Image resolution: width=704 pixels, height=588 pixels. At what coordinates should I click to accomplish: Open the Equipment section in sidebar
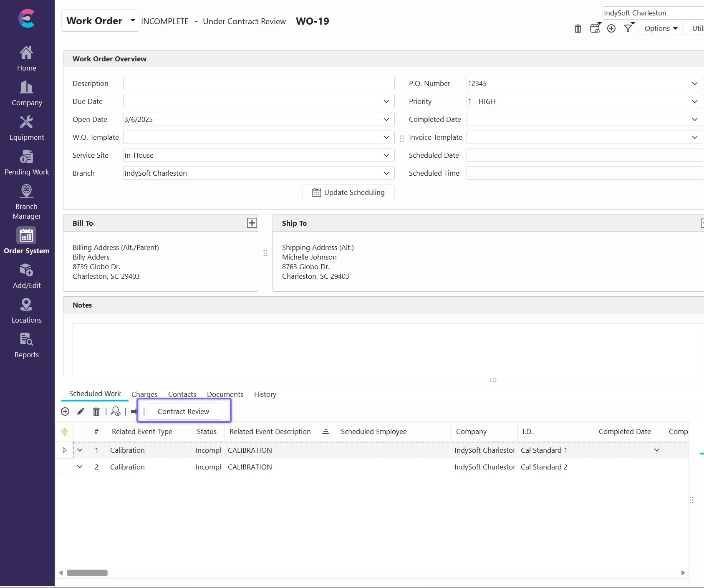27,128
